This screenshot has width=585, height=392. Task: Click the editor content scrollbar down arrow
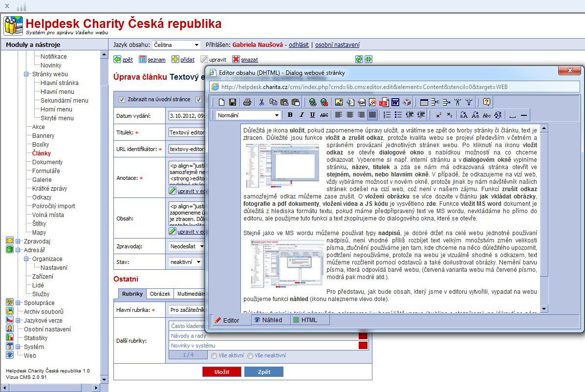point(544,308)
